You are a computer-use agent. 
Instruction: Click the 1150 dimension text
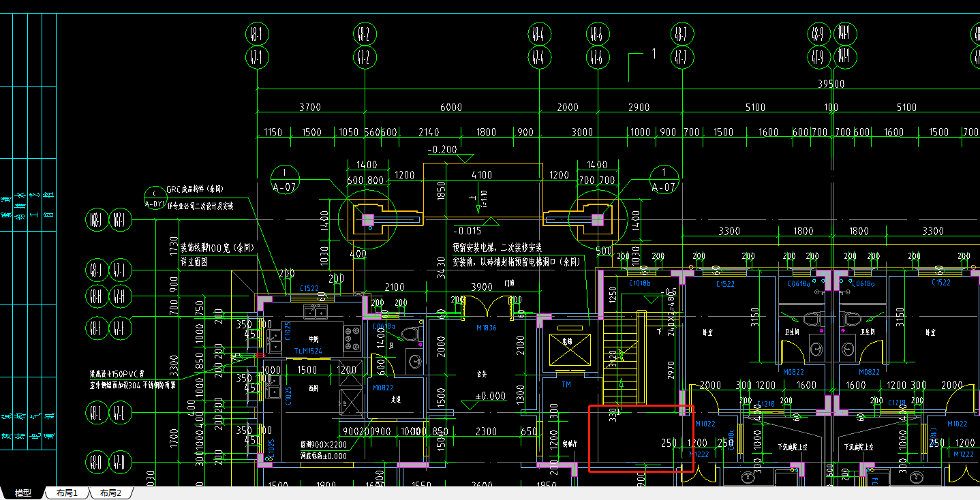pos(273,132)
